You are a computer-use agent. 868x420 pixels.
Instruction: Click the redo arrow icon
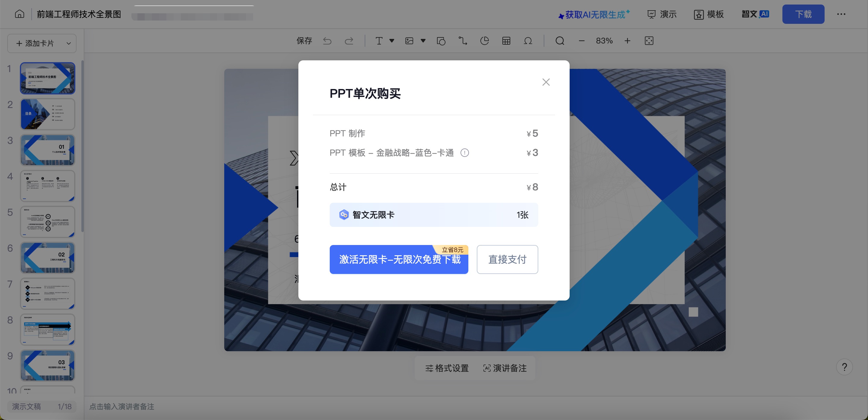[349, 41]
